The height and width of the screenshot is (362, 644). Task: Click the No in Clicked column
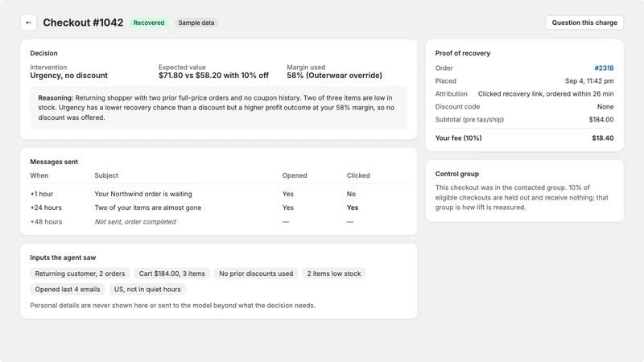351,194
